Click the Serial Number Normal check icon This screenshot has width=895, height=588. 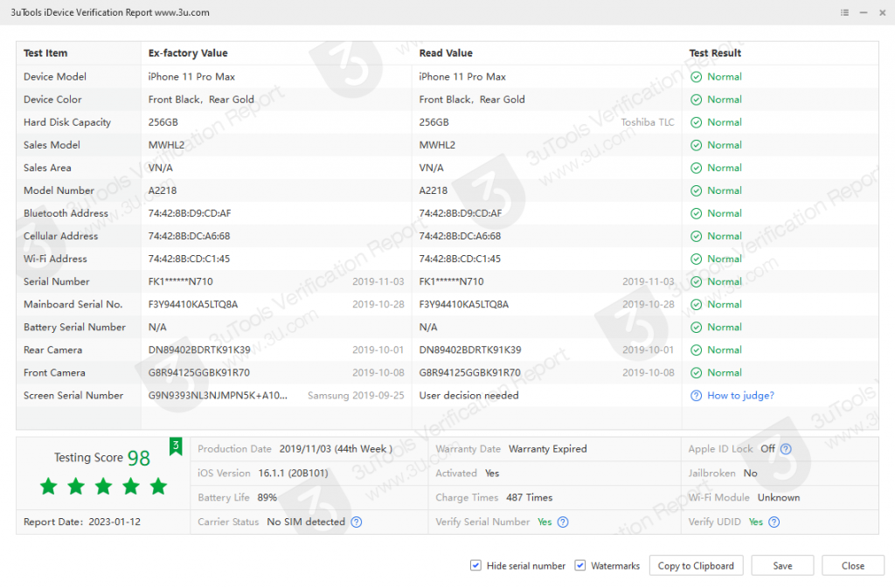[x=696, y=281]
